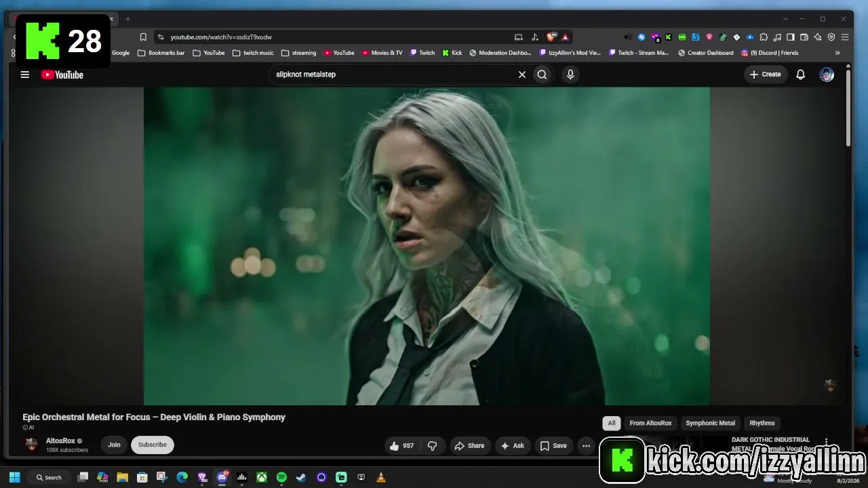Launch Microsoft Edge from the taskbar
Viewport: 868px width, 488px height.
(182, 477)
